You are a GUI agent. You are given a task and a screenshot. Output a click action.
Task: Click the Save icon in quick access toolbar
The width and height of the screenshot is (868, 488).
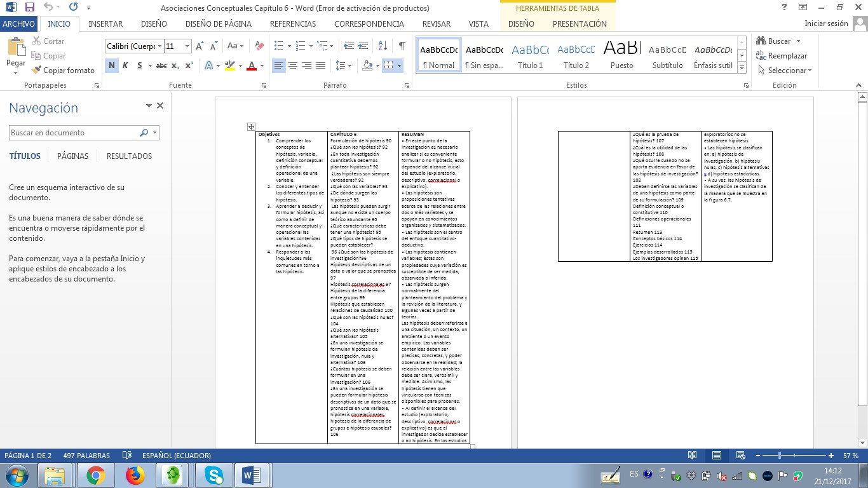29,8
